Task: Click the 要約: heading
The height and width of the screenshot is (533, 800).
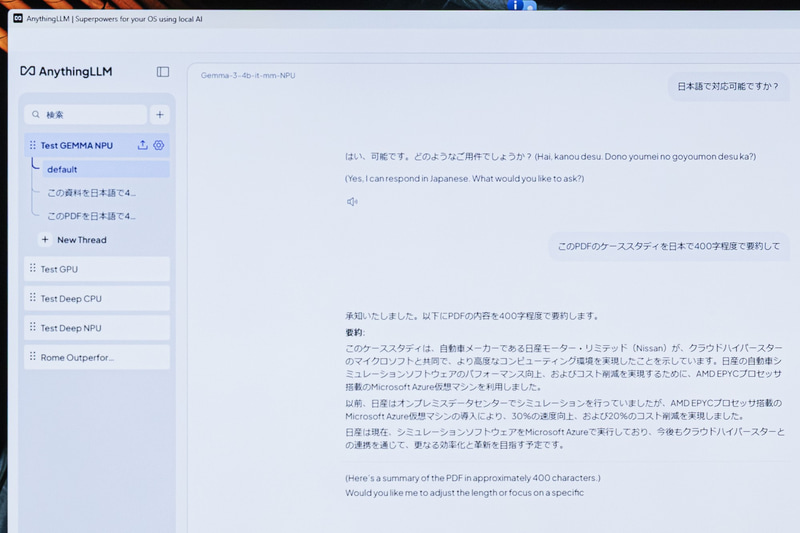Action: [355, 333]
